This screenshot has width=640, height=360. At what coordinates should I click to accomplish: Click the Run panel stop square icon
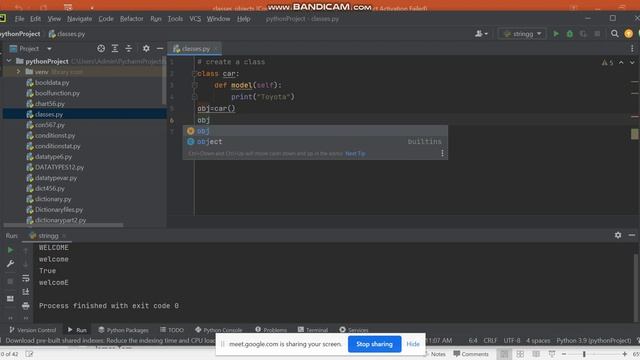tap(10, 281)
